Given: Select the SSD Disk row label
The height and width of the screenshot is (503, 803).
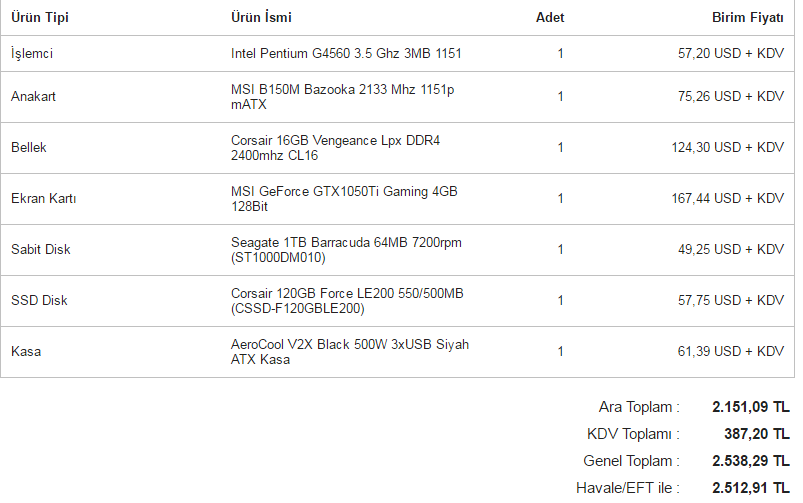Looking at the screenshot, I should tap(39, 301).
